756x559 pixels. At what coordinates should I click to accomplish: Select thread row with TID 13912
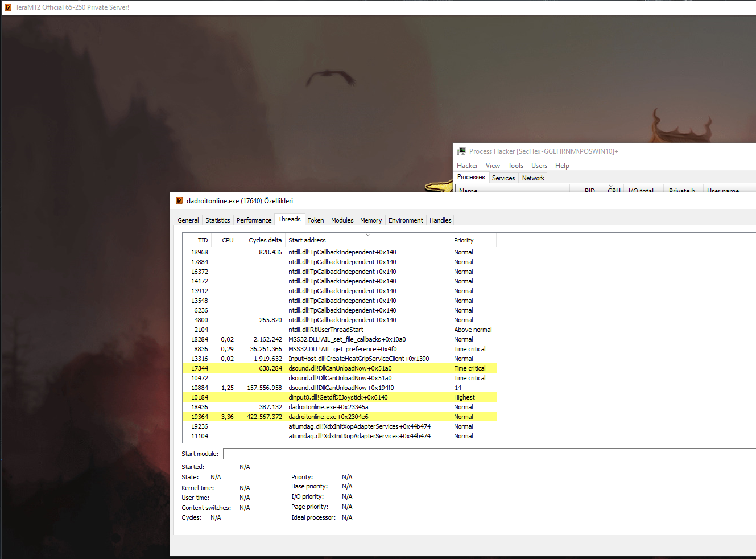tap(340, 291)
